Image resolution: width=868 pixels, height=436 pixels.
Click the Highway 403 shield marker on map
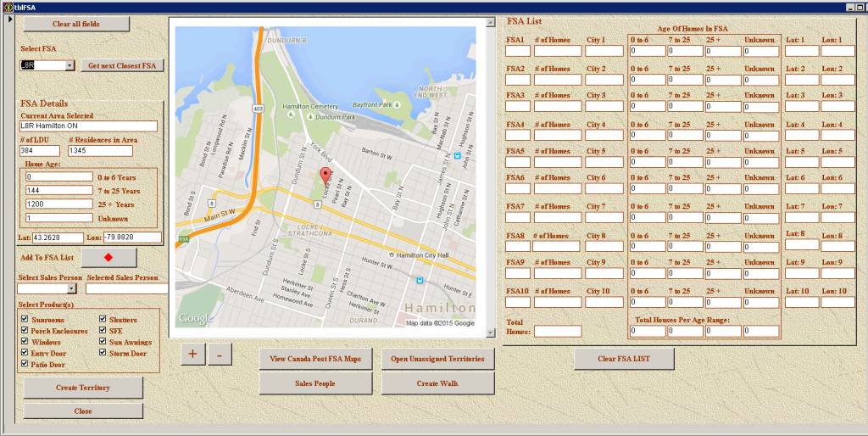[258, 109]
